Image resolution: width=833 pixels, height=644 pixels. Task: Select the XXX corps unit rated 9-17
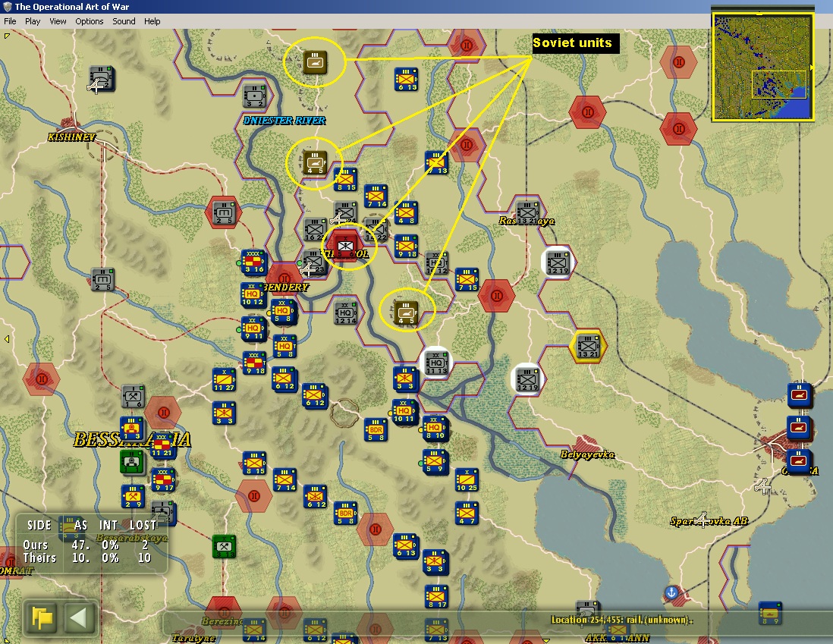162,480
